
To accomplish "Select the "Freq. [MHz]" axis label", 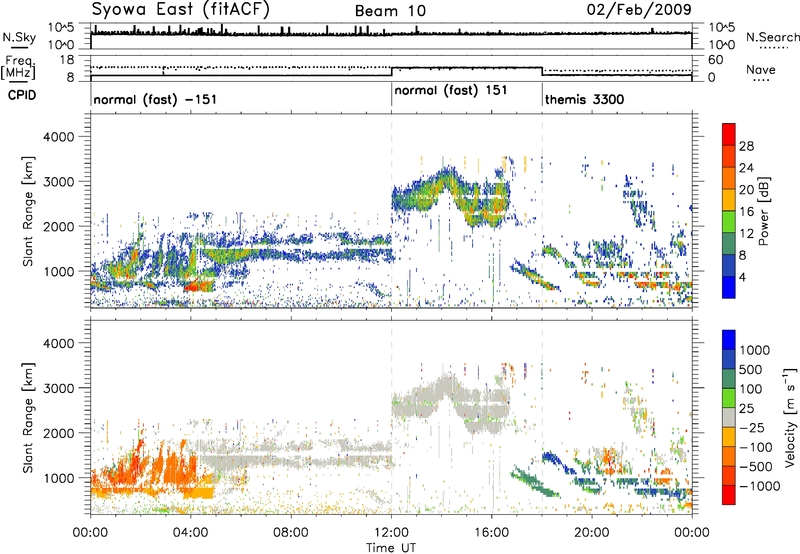I will point(18,68).
